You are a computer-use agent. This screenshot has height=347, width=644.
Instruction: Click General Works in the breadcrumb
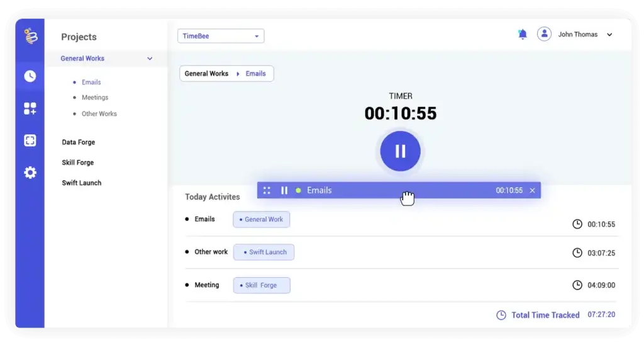pos(206,74)
